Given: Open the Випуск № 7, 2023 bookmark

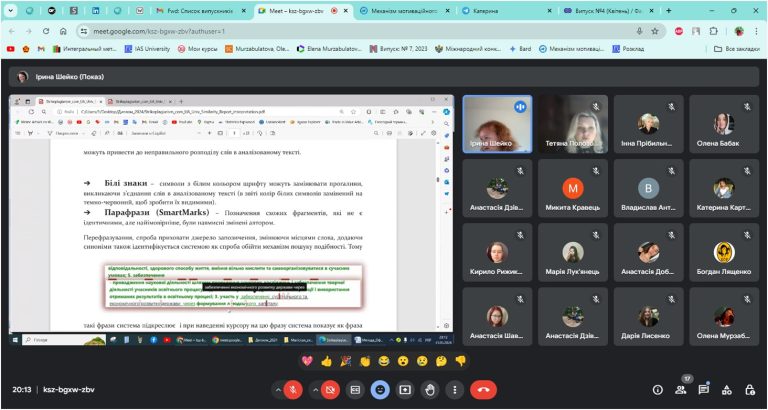Looking at the screenshot, I should click(x=399, y=49).
